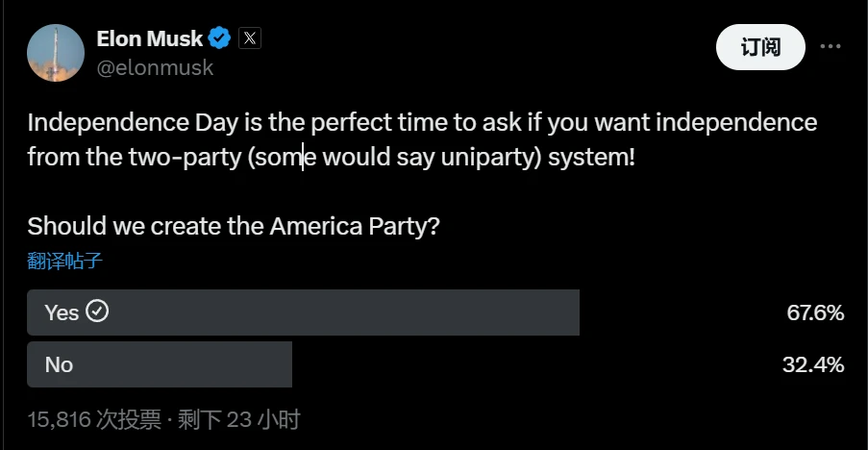Click the 15,816 次投票 vote count

pyautogui.click(x=94, y=419)
